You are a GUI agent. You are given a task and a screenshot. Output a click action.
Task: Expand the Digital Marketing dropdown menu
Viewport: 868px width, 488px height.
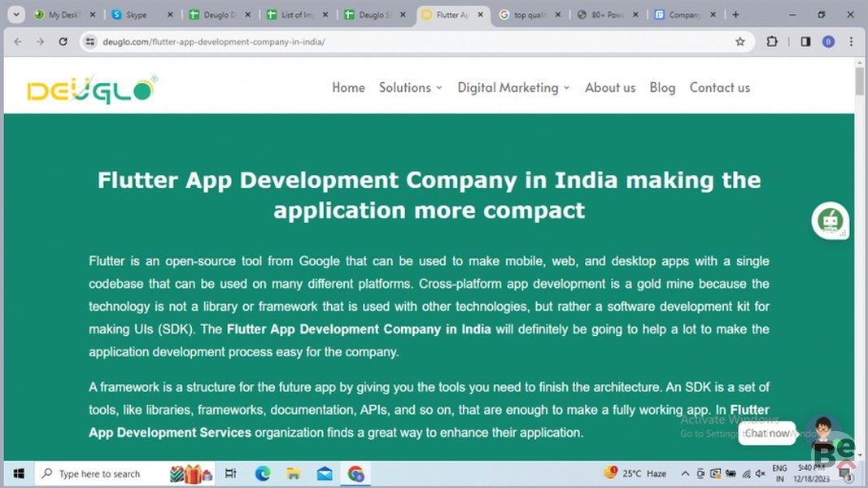tap(513, 88)
